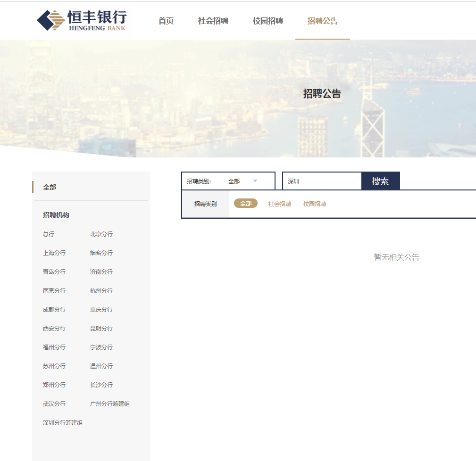Go to 社会招聘 in the top navigation
Image resolution: width=476 pixels, height=461 pixels.
tap(213, 21)
